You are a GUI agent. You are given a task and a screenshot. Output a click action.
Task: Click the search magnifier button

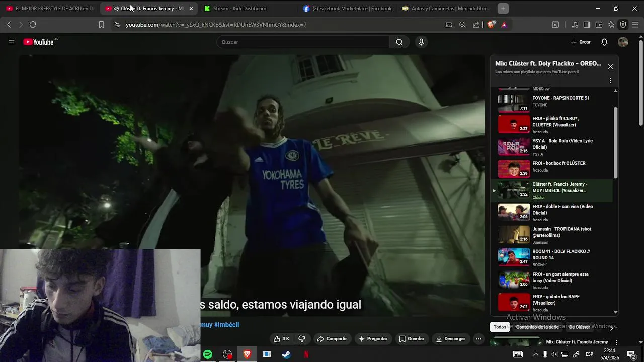[399, 42]
